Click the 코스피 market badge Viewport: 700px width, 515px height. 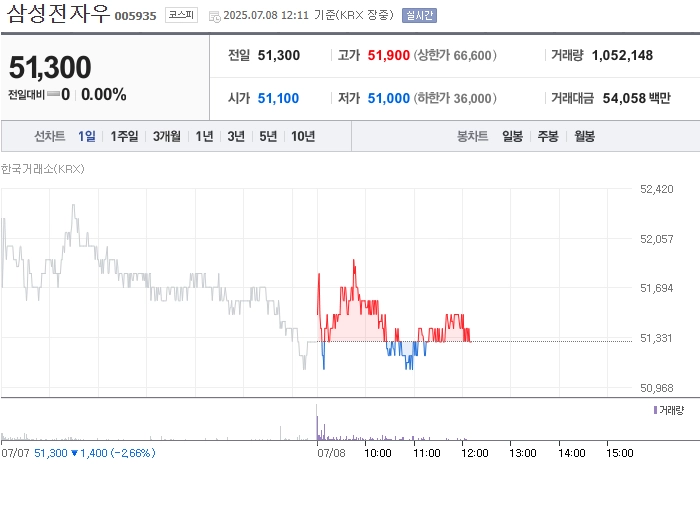click(181, 15)
